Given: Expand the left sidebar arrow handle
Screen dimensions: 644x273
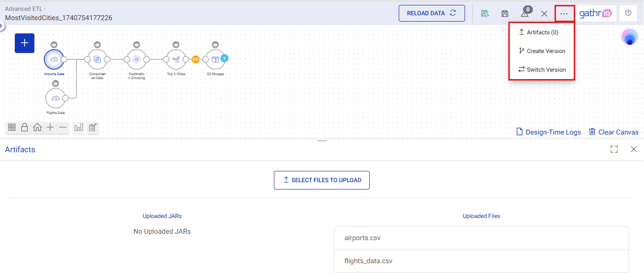Looking at the screenshot, I should coord(1,26).
